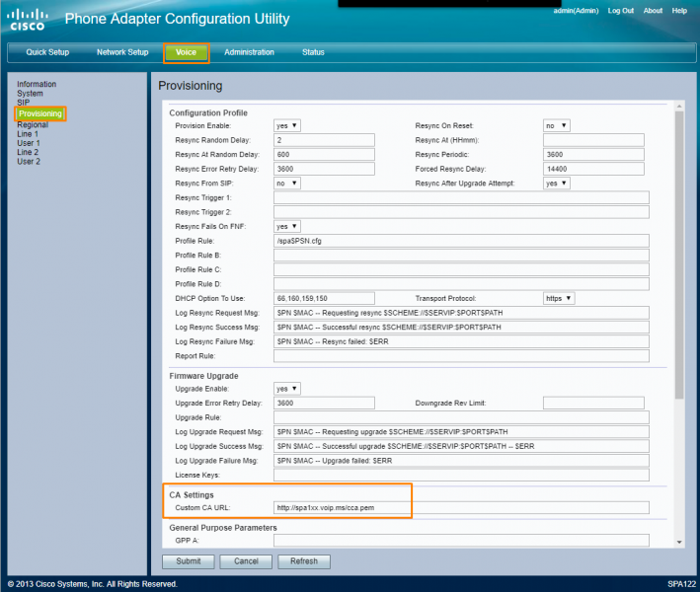Open the About link

(653, 11)
